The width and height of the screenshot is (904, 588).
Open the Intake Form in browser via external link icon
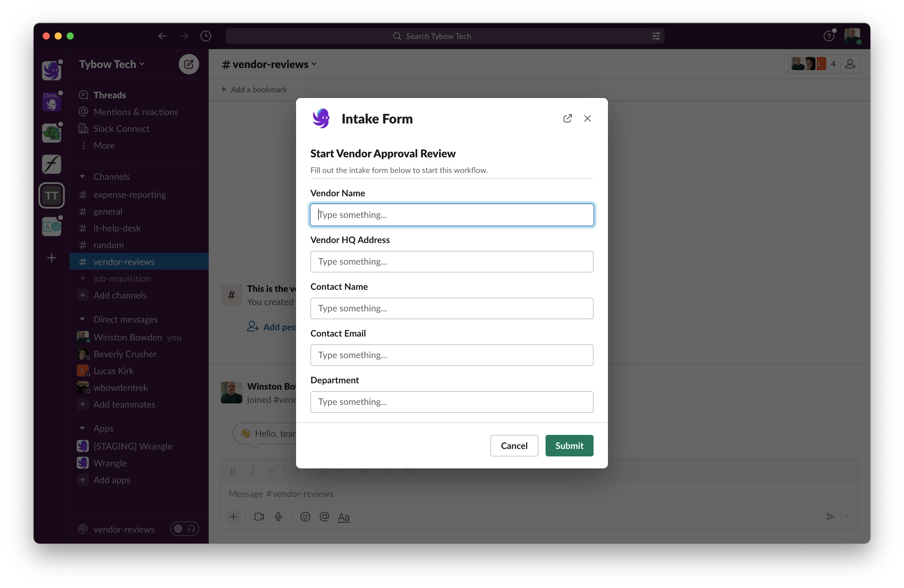click(567, 118)
